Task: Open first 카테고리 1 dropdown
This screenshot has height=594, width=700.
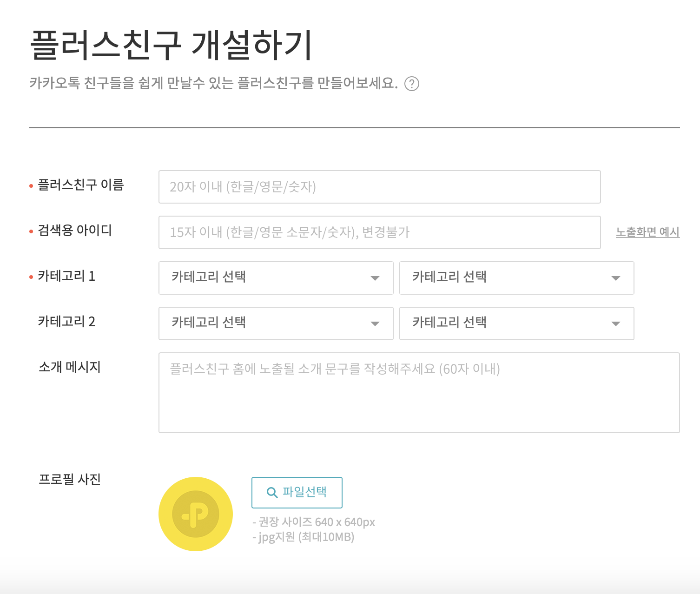Action: [276, 278]
